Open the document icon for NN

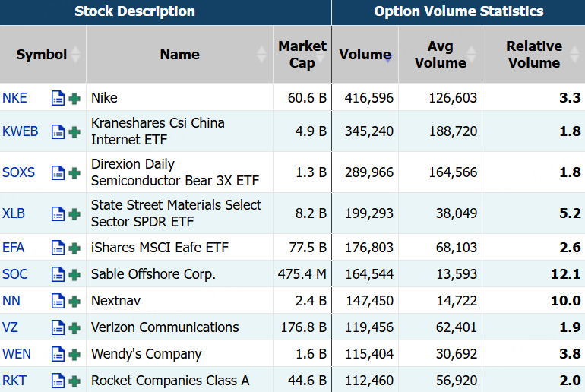(x=58, y=301)
